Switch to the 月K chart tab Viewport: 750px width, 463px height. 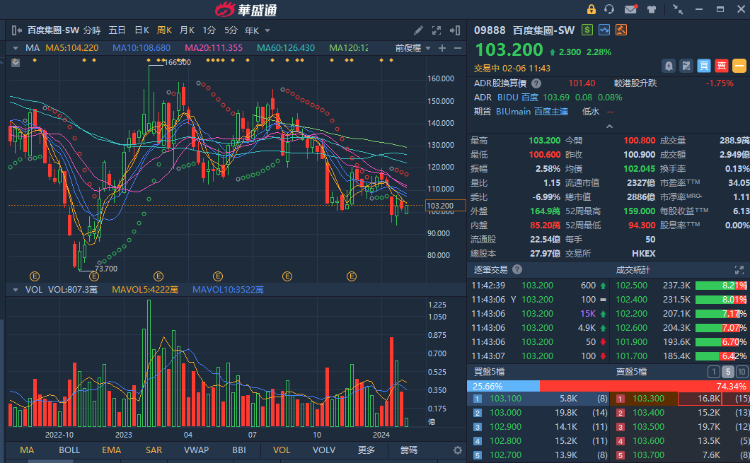pyautogui.click(x=187, y=31)
